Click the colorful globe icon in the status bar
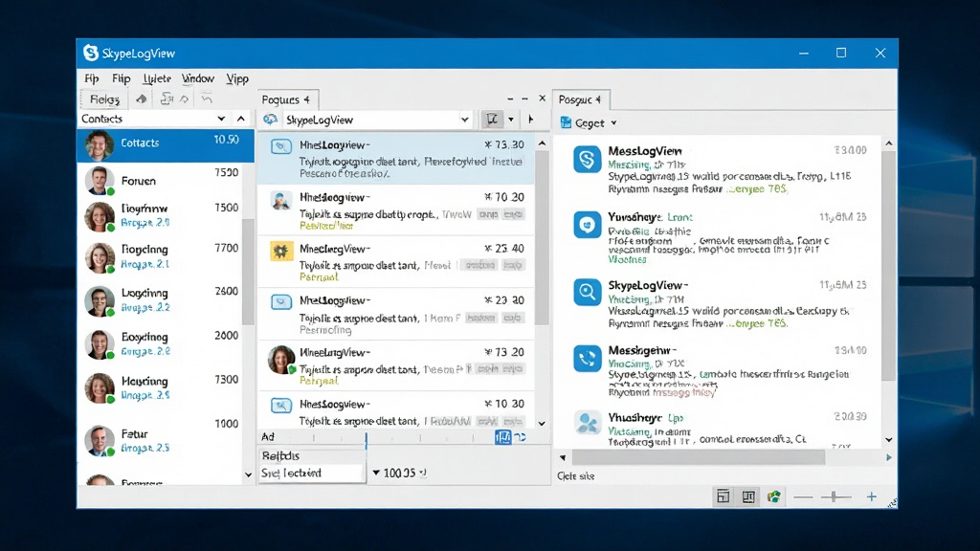 (773, 496)
